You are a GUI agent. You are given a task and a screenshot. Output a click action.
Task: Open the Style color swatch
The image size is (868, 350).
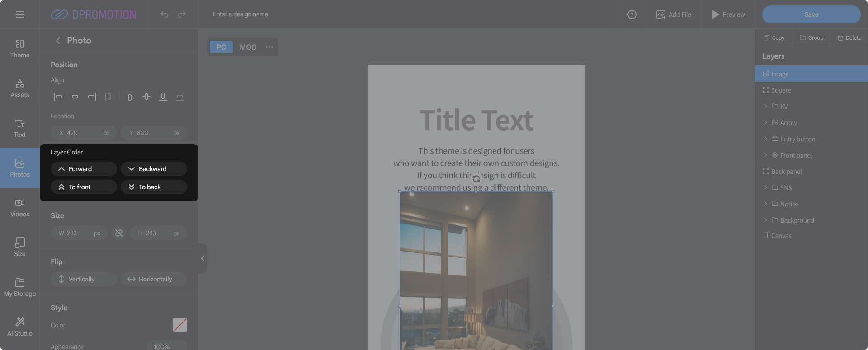[180, 325]
